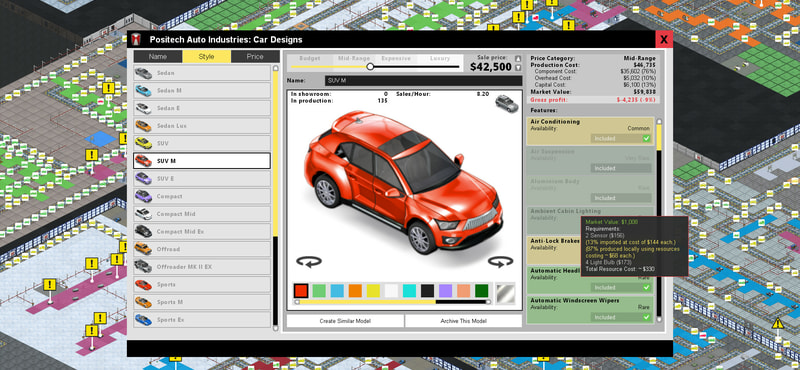Viewport: 800px width, 370px height.
Task: Select the Compact Mid Ex design
Action: click(x=202, y=232)
